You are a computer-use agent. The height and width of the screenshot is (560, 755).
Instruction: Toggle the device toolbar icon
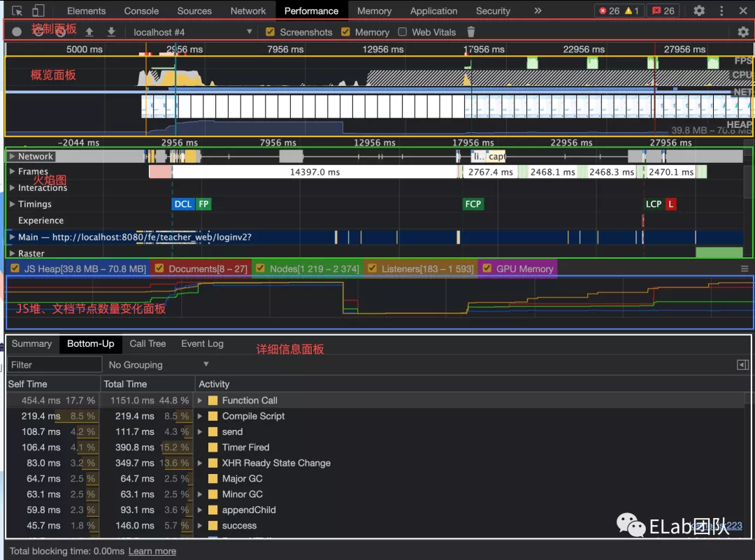click(x=38, y=10)
